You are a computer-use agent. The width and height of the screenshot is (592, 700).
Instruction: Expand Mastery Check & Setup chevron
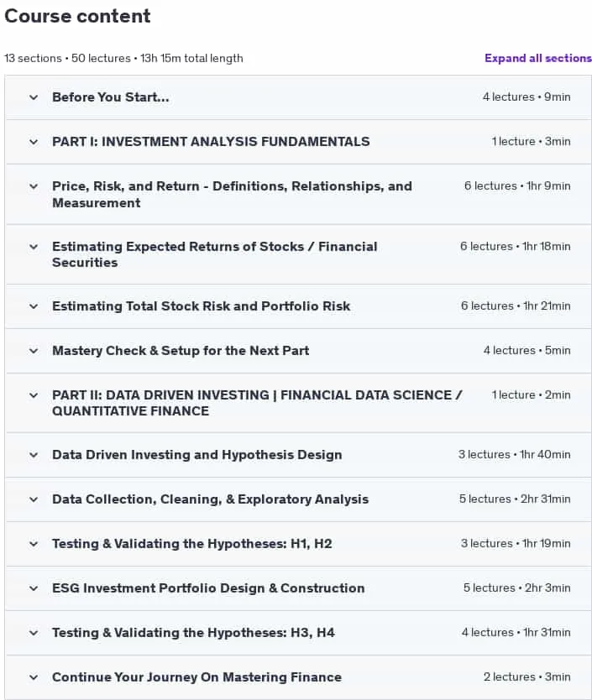click(x=34, y=351)
